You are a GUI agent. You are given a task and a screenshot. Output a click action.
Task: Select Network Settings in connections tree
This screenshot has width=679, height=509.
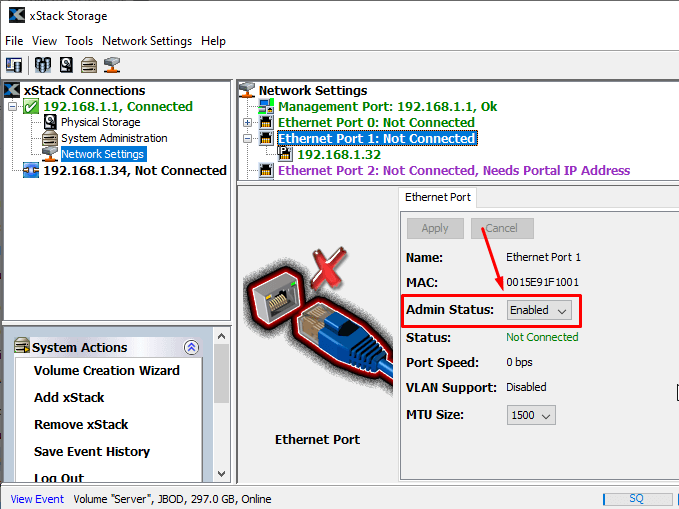[103, 154]
